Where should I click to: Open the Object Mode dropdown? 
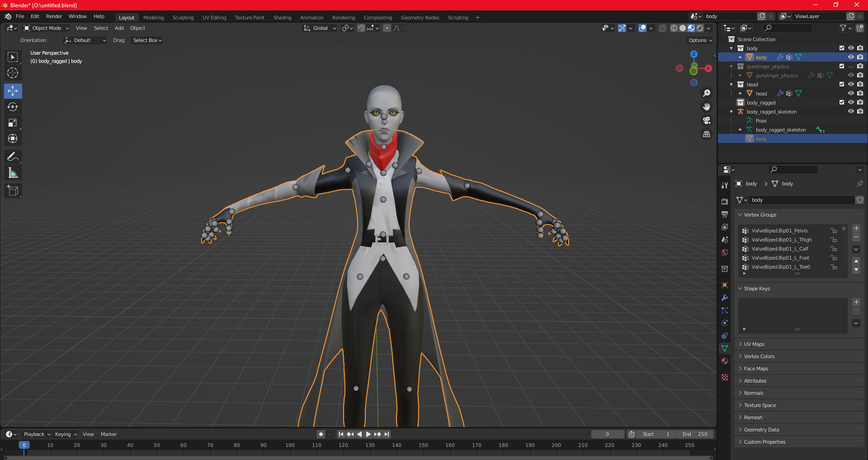pyautogui.click(x=46, y=28)
